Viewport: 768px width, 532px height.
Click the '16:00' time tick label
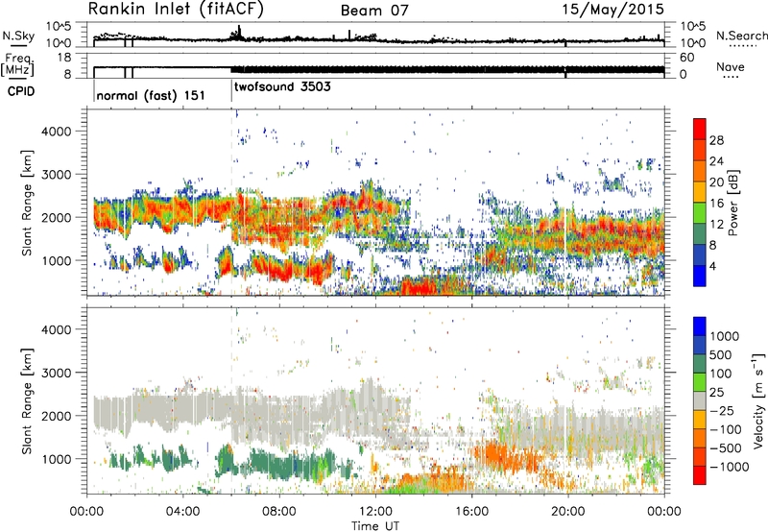coord(471,512)
